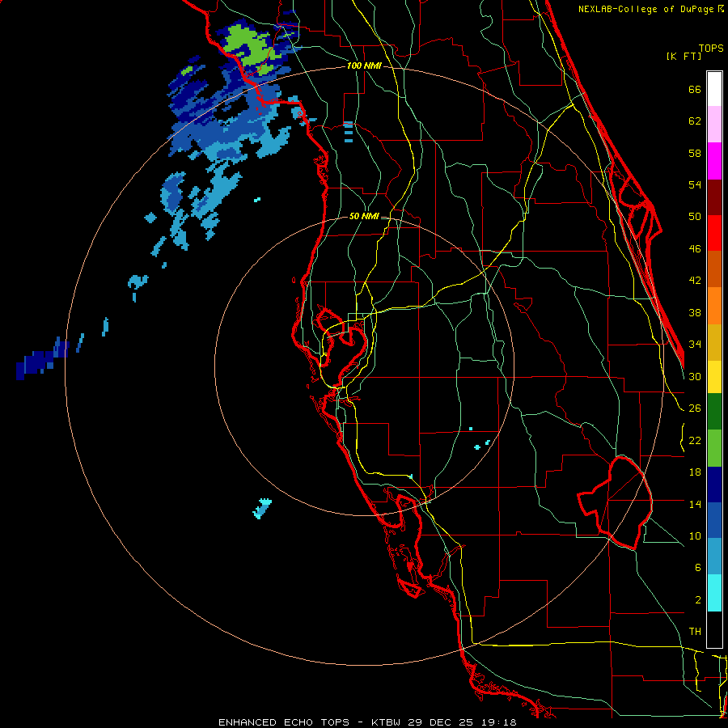Click the yellow 30 K FT legend swatch

point(714,377)
